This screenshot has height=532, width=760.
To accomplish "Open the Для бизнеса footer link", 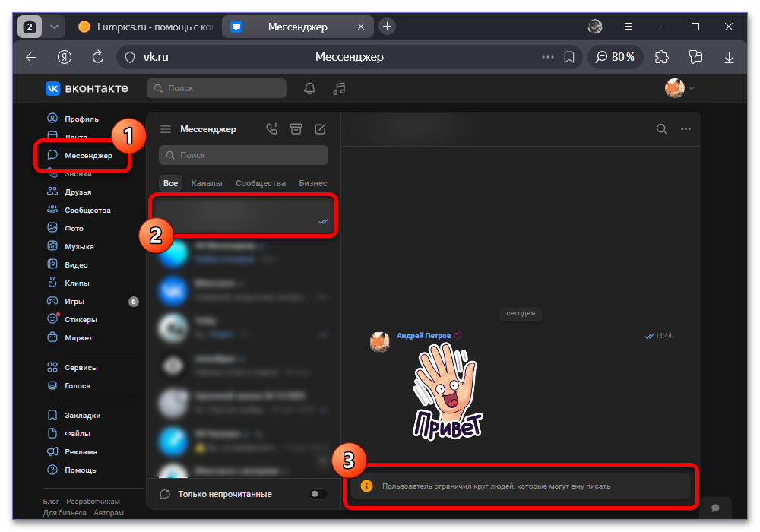I will [x=65, y=512].
